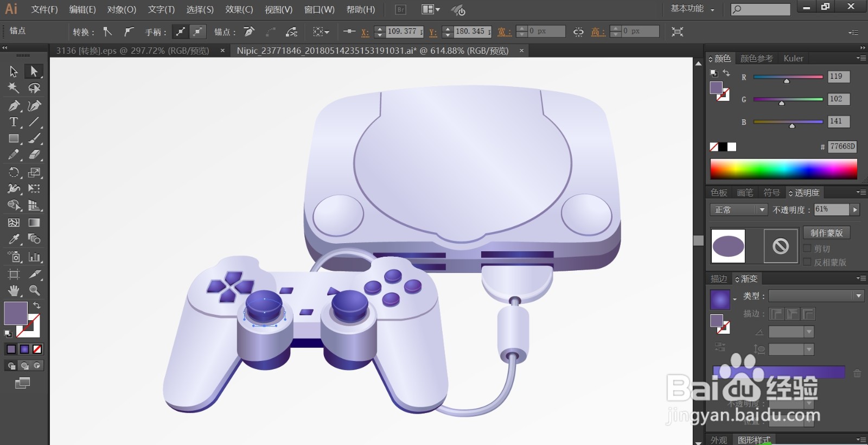Select the Rectangle tool
This screenshot has height=445, width=868.
pyautogui.click(x=14, y=138)
